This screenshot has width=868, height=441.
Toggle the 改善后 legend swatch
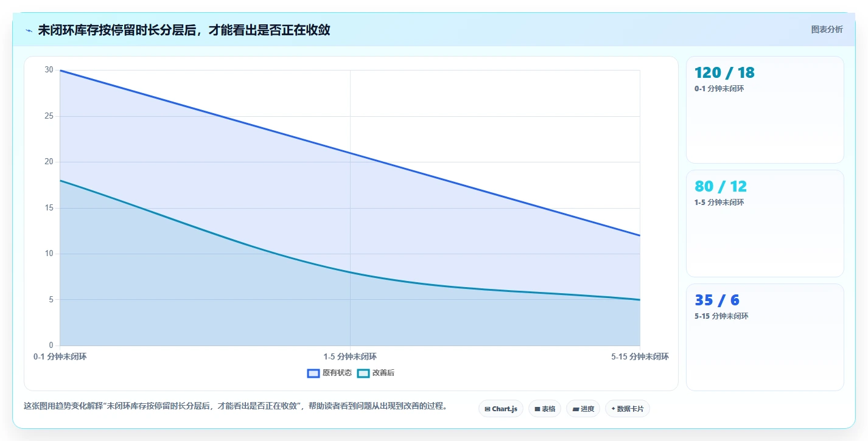click(363, 373)
